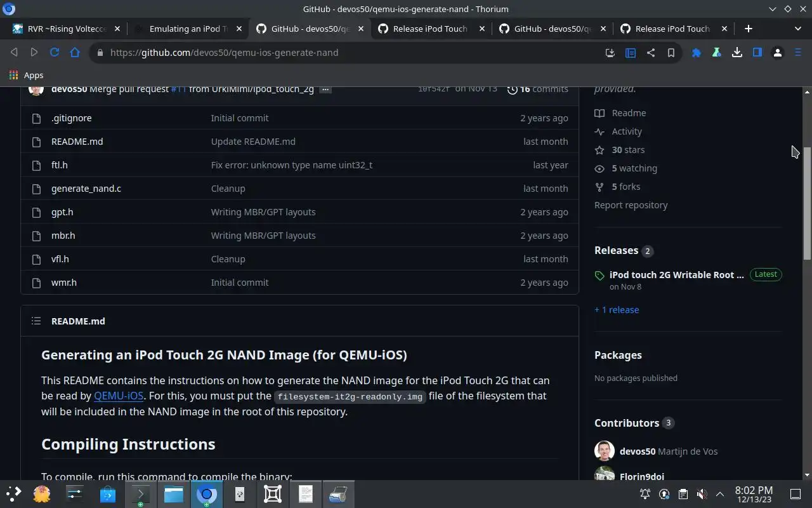The image size is (812, 508).
Task: Launch the Konsole terminal from taskbar
Action: tap(140, 494)
